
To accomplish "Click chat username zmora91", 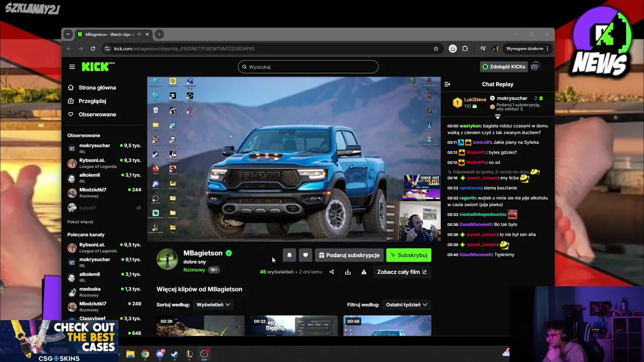I will click(x=481, y=142).
